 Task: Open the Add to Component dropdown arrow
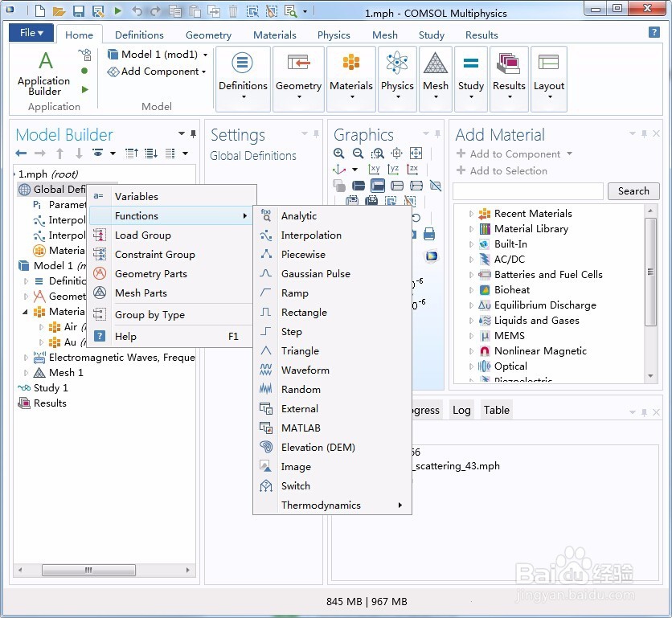pyautogui.click(x=570, y=153)
